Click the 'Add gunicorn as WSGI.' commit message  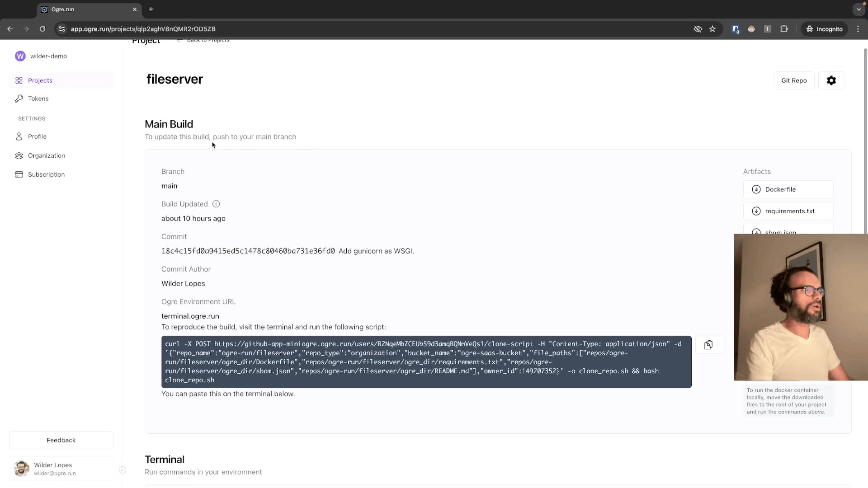(376, 251)
